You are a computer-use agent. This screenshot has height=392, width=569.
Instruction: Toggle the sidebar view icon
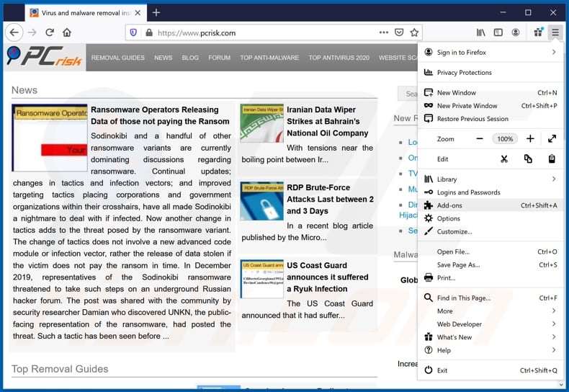point(498,32)
